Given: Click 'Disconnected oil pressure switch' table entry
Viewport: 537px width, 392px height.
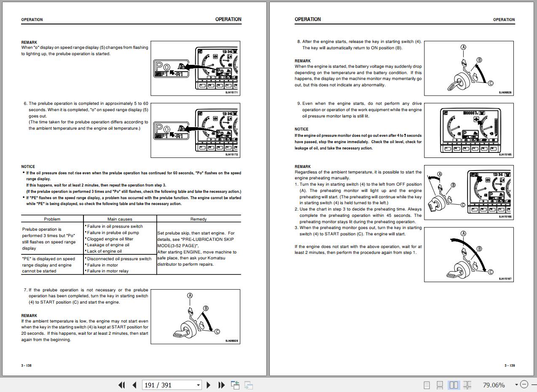Looking at the screenshot, I should 118,259.
